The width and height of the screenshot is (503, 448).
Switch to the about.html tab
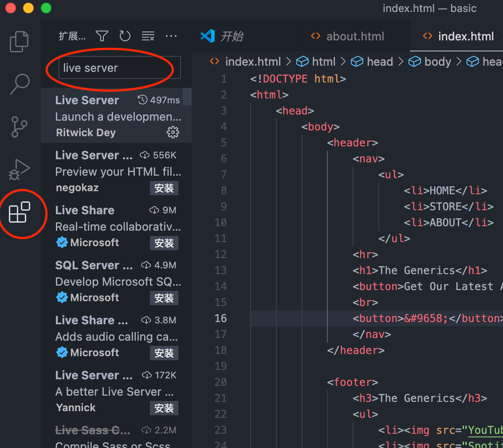[355, 36]
